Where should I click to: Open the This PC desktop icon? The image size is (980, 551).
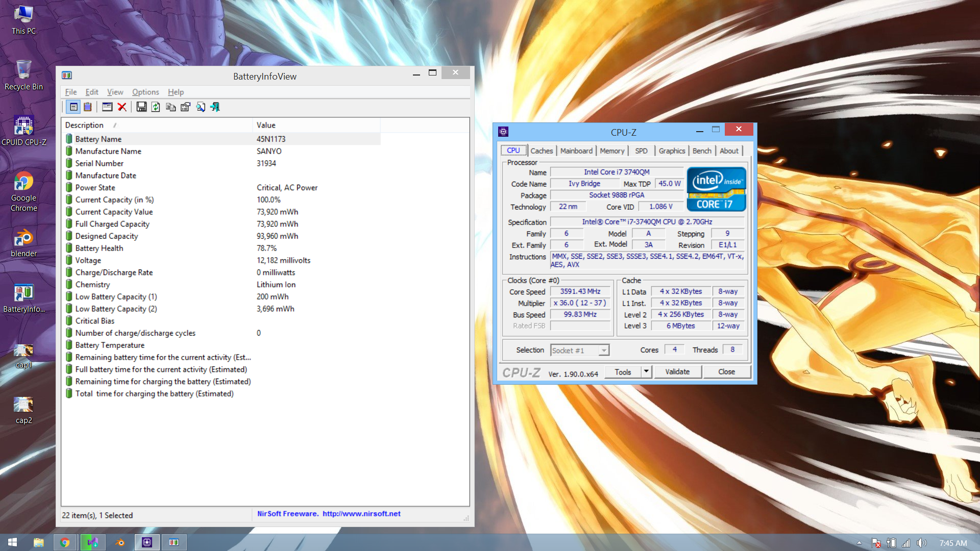point(23,20)
